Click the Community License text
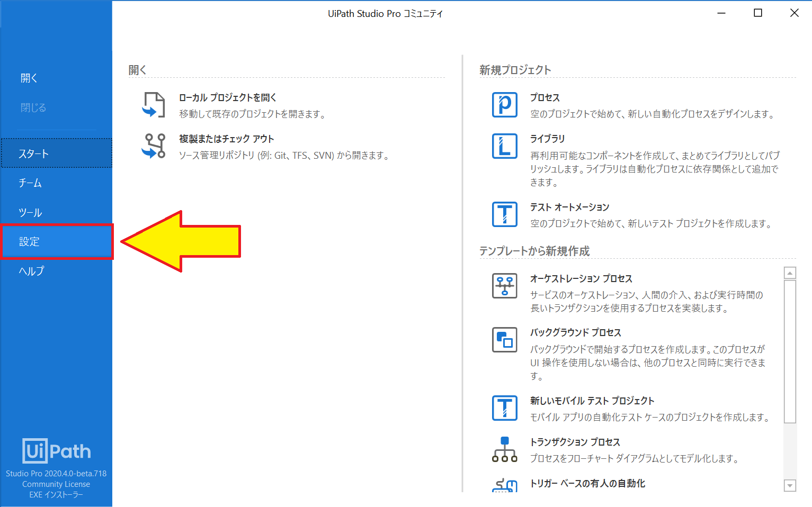Viewport: 812px width, 507px height. 56,484
